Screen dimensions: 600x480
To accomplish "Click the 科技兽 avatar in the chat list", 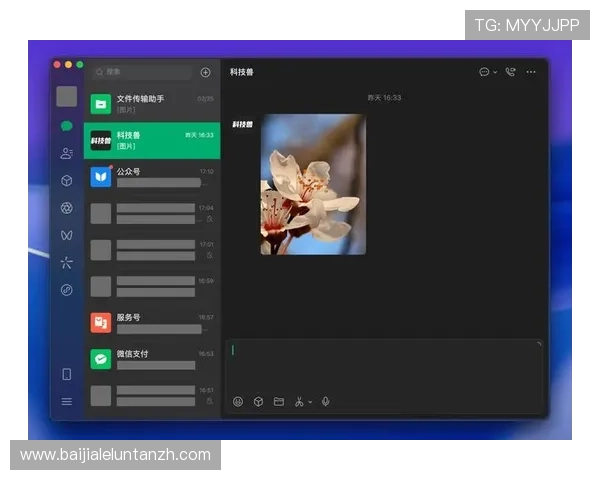I will click(x=101, y=140).
